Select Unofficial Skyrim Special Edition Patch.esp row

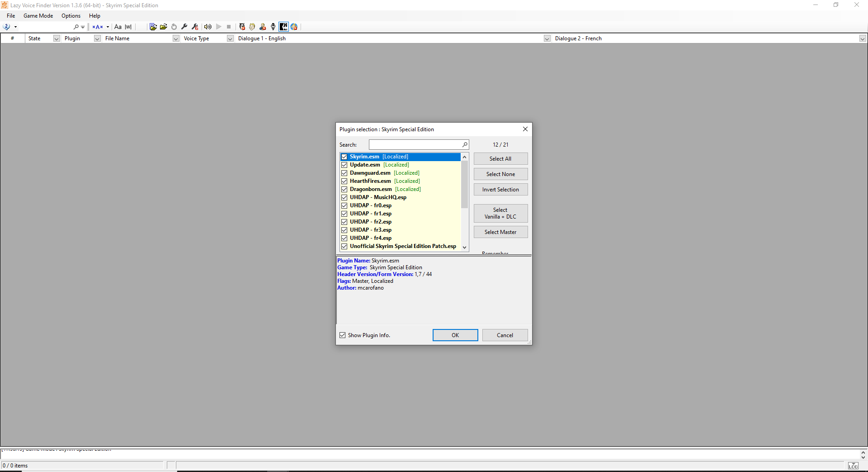(x=401, y=246)
